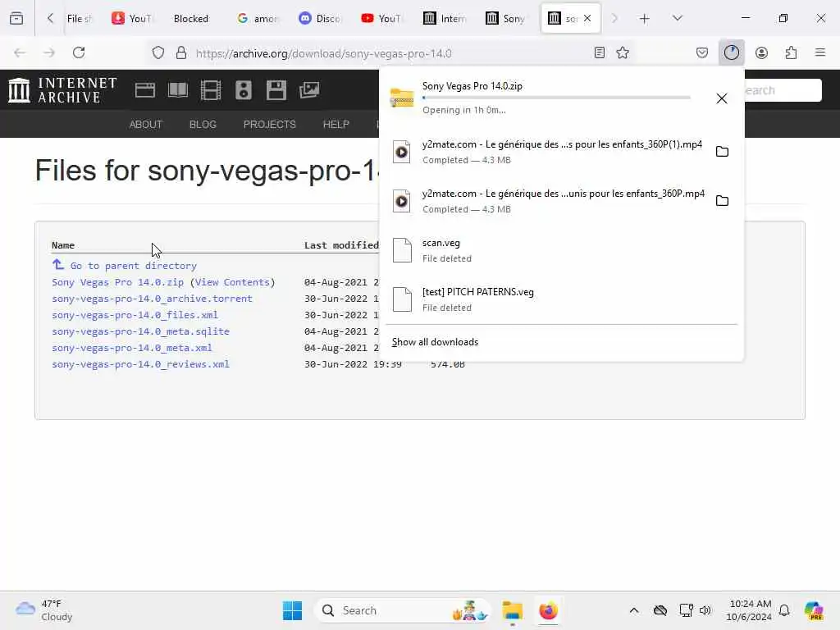This screenshot has height=630, width=840.
Task: Show folder for enfants_360P(1).mp4 download
Action: [x=722, y=152]
